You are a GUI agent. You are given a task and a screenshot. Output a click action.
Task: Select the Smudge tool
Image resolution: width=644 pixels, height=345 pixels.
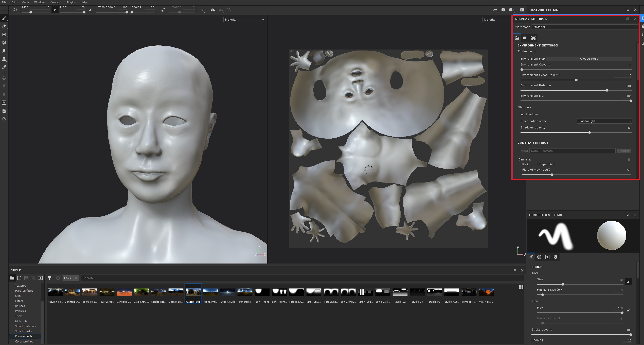[x=4, y=51]
